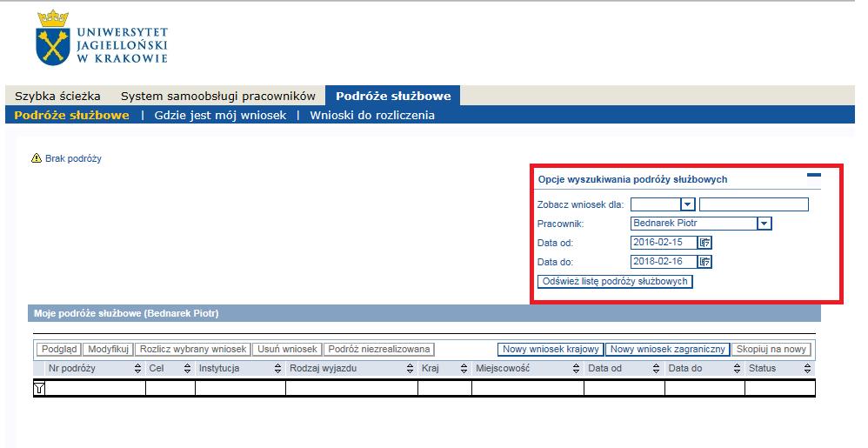Click Rozlicz wybrany wniosek button
The image size is (868, 448).
click(x=192, y=350)
